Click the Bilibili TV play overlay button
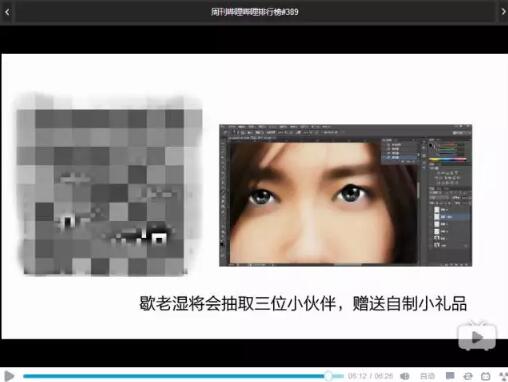The width and height of the screenshot is (508, 382). [x=477, y=336]
